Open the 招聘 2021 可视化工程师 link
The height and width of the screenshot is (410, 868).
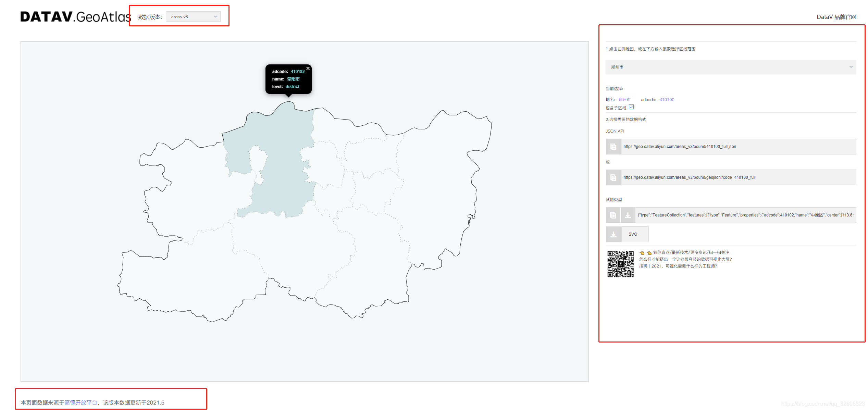[x=678, y=266]
